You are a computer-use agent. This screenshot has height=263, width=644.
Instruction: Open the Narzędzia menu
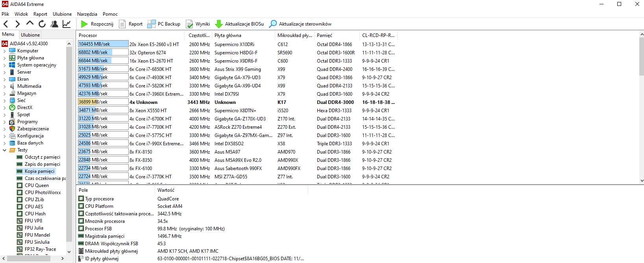click(87, 14)
